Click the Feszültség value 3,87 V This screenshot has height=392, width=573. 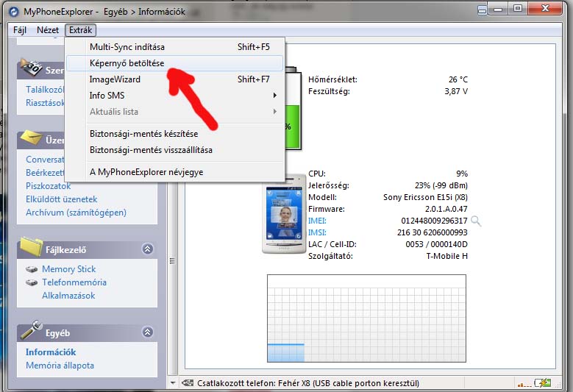tap(456, 91)
